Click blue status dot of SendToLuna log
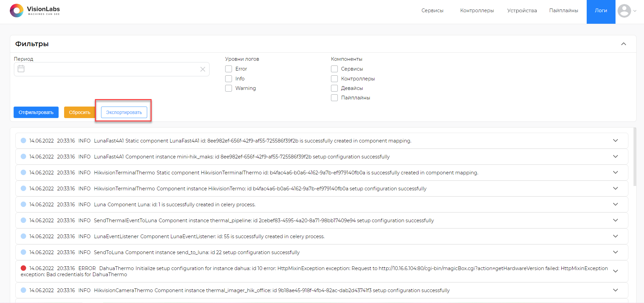Image resolution: width=644 pixels, height=303 pixels. point(23,252)
